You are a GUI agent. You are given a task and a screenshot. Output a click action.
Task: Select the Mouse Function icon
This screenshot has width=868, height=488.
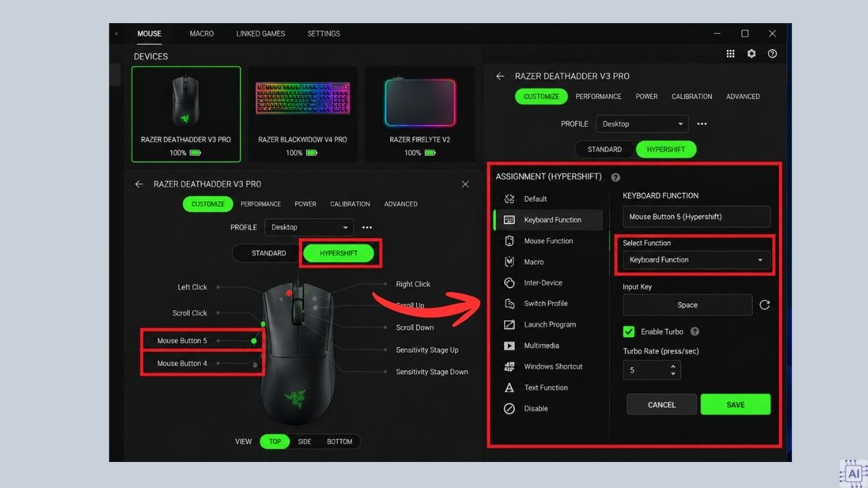coord(509,241)
